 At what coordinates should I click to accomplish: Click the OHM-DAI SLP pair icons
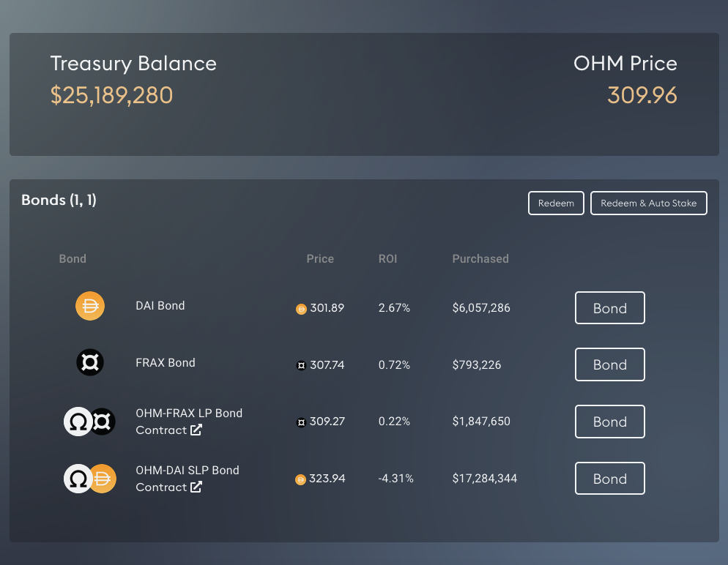(x=89, y=478)
